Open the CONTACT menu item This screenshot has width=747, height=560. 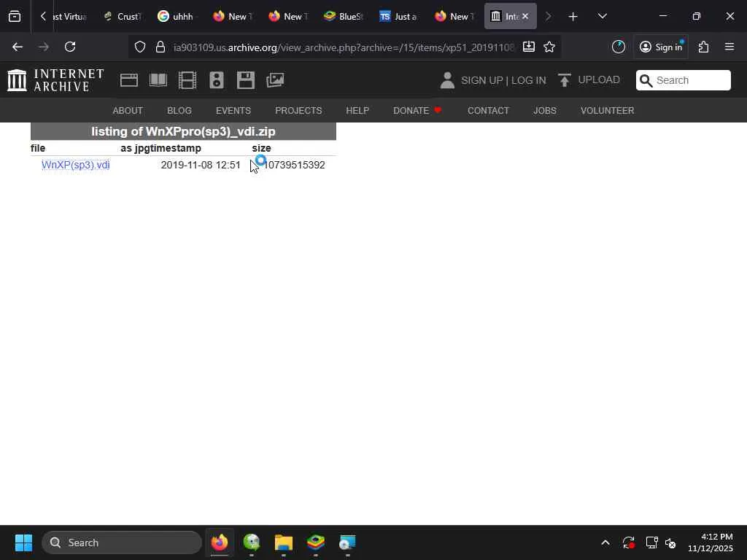point(488,111)
